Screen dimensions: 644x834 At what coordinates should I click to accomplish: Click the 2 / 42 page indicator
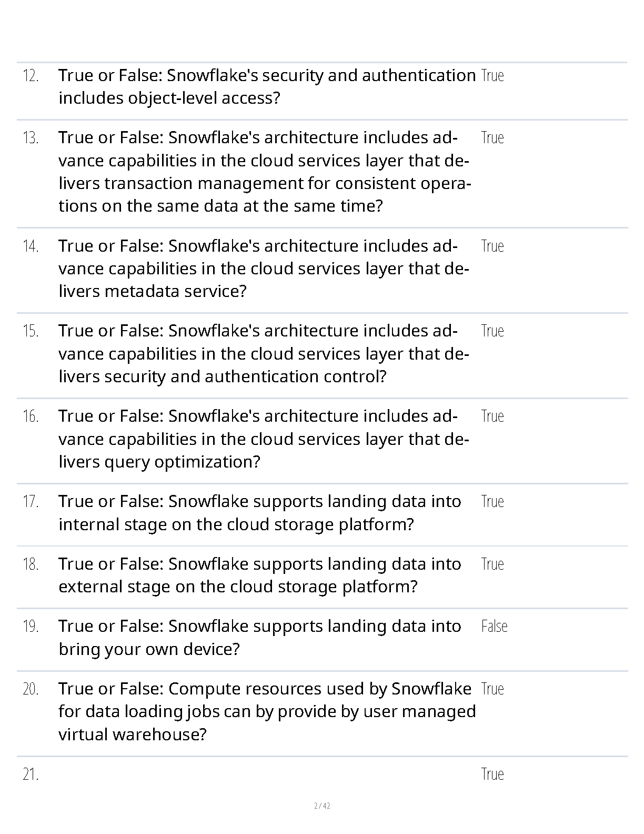(322, 806)
